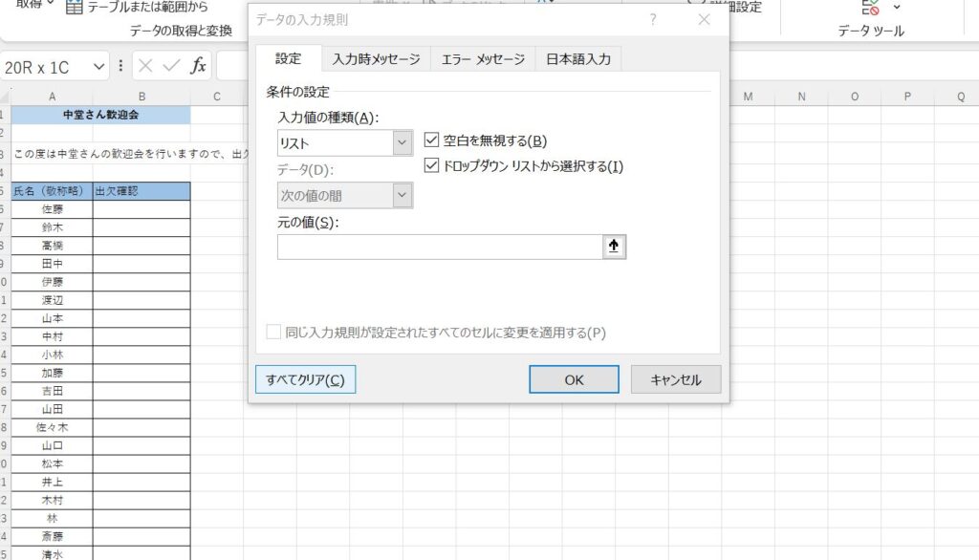Expand the Name Box dropdown arrow

tap(98, 67)
